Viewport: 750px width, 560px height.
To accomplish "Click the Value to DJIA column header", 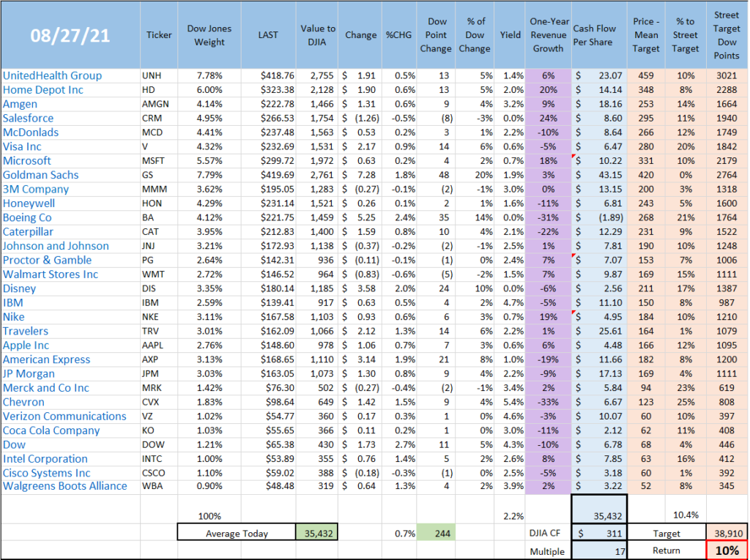I will 317,35.
